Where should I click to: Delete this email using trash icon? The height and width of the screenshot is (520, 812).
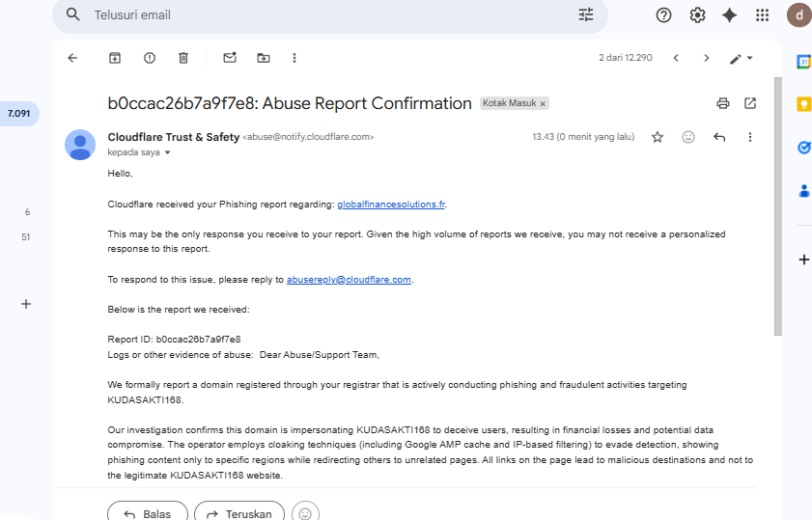183,58
